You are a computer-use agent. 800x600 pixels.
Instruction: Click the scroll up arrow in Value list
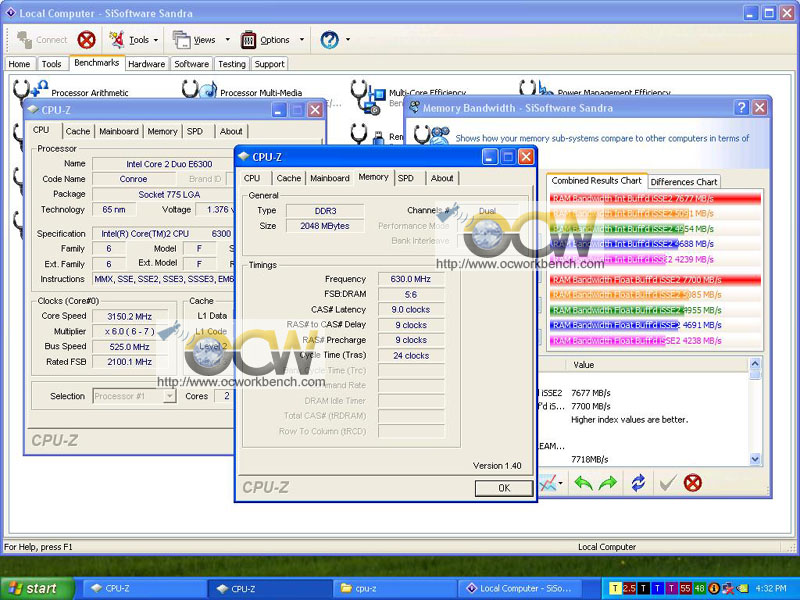click(755, 364)
